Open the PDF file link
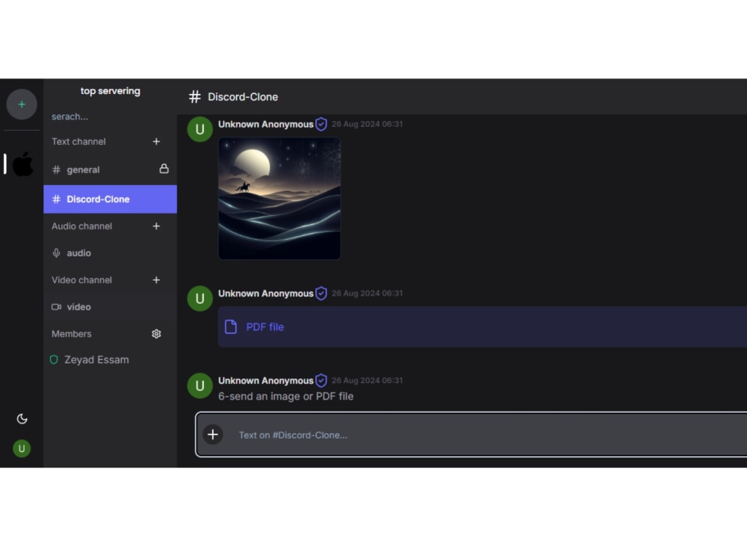Screen dimensions: 747x560 (x=265, y=327)
